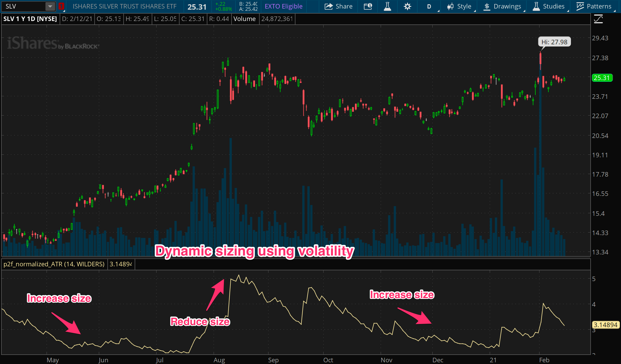Open the Style menu

459,6
